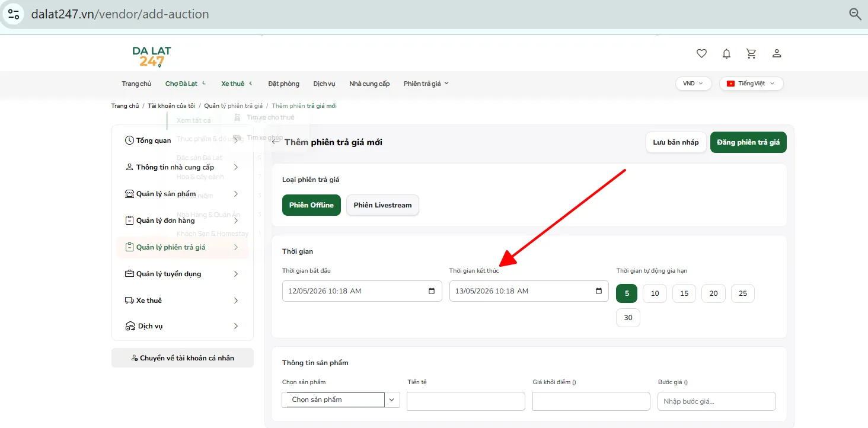Open the wishlist heart icon
868x428 pixels.
pyautogui.click(x=701, y=53)
